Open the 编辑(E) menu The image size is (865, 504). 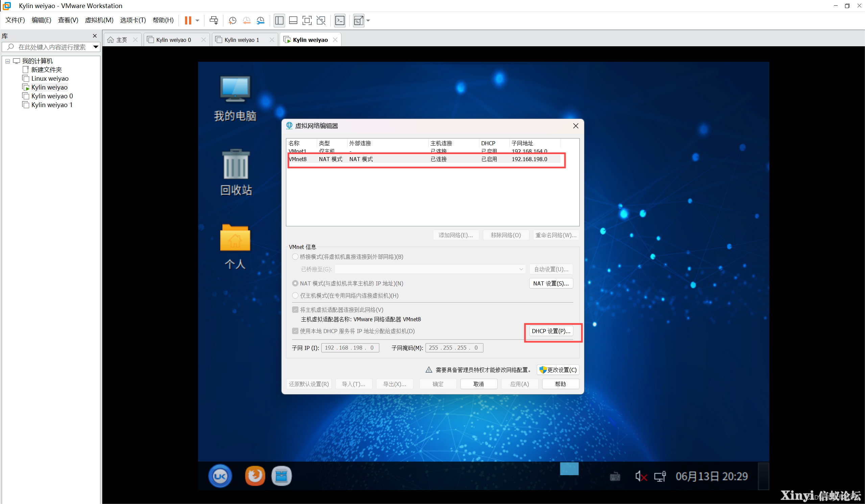42,20
